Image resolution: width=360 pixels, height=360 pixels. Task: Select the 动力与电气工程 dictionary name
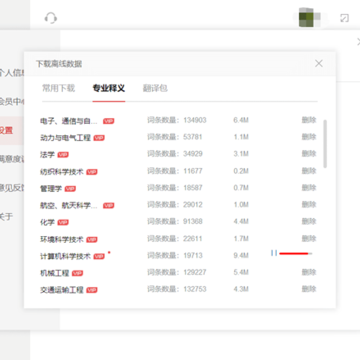[65, 137]
